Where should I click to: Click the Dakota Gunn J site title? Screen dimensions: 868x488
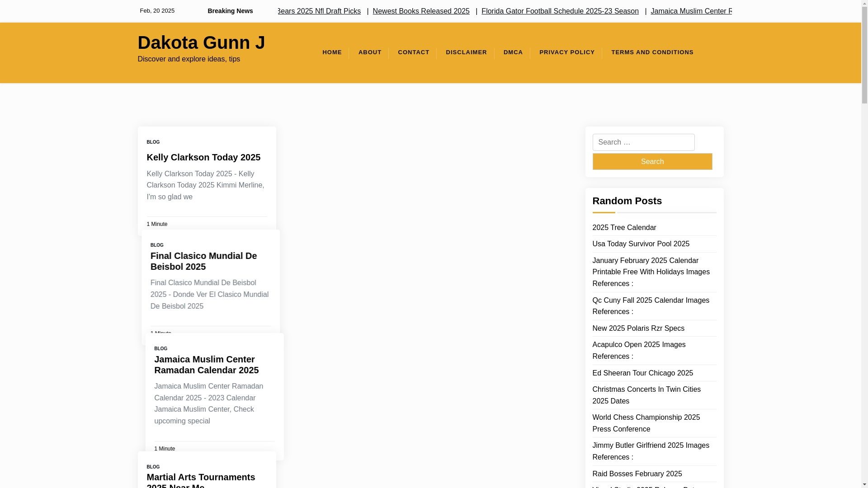click(201, 42)
